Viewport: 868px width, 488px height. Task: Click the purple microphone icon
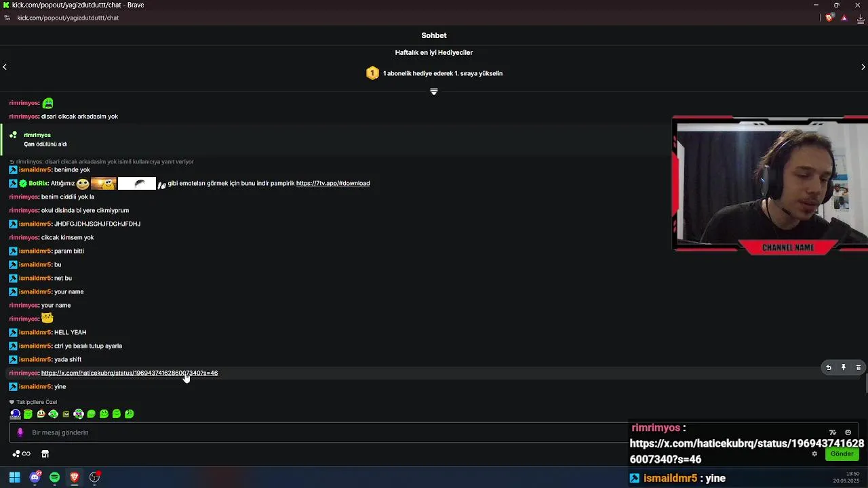20,432
